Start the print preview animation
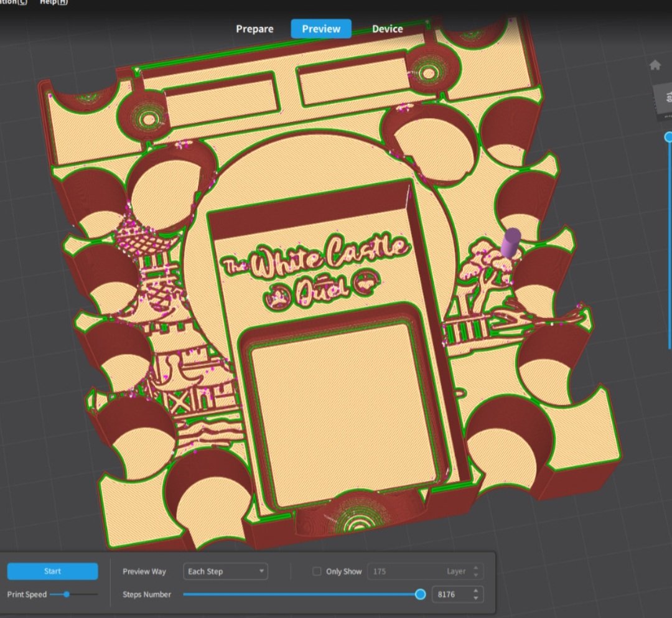 (x=53, y=571)
